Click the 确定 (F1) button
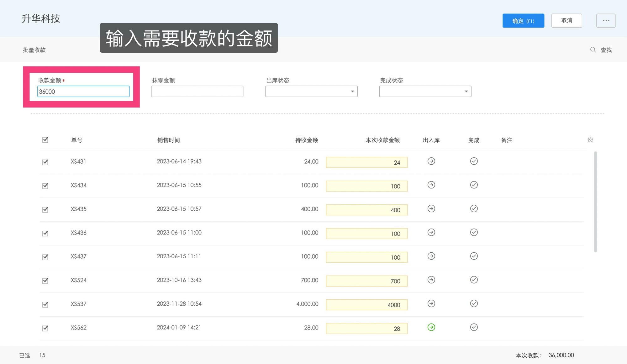 pos(523,20)
